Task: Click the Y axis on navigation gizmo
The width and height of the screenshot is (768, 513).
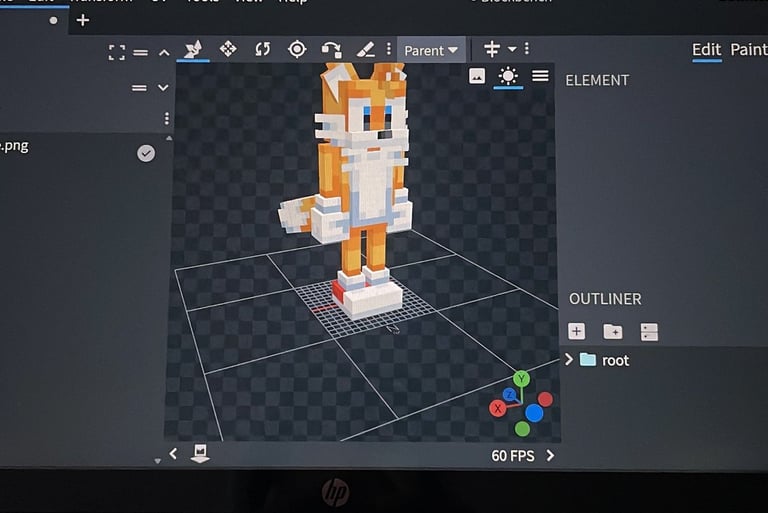Action: (x=521, y=379)
